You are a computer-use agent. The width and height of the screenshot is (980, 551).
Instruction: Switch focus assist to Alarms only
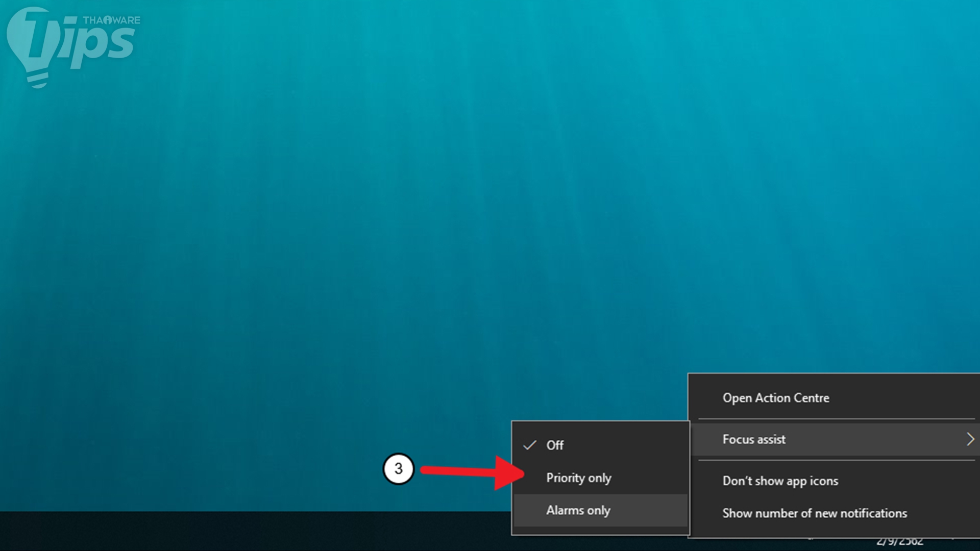click(x=578, y=510)
